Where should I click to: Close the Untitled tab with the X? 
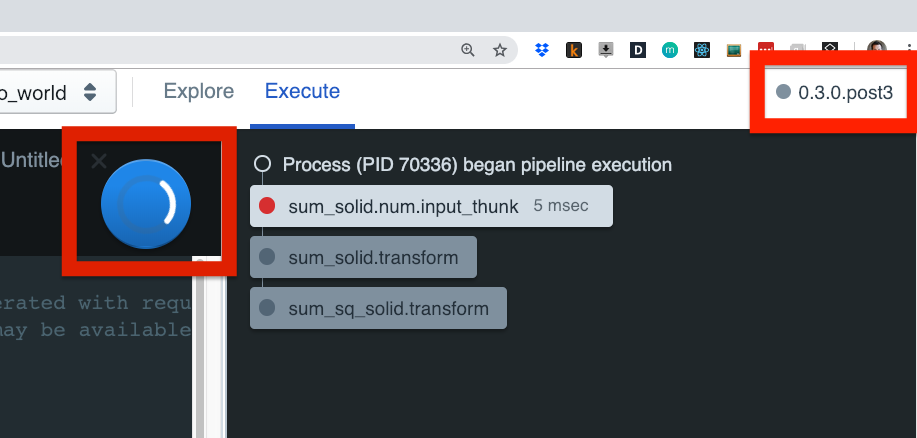[x=99, y=161]
